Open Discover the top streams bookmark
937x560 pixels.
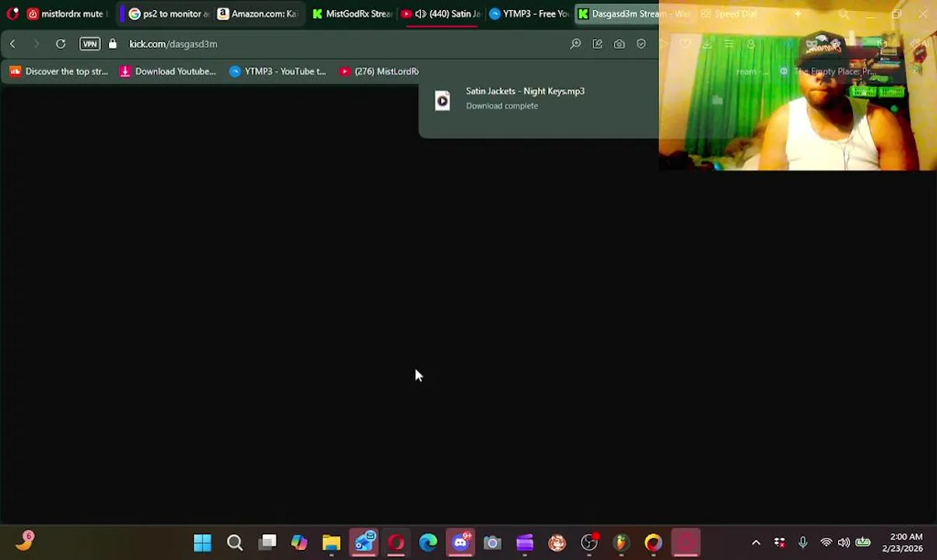click(x=59, y=72)
